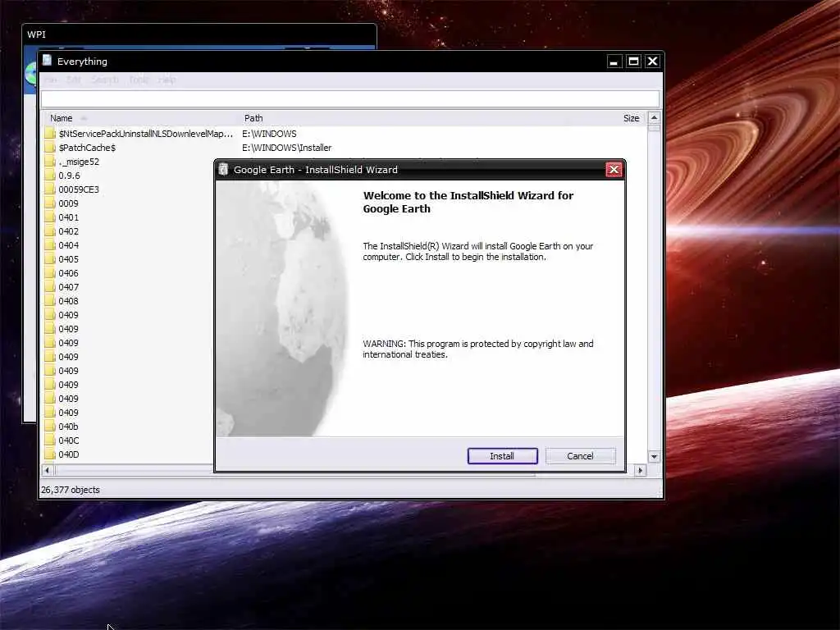Open the Edit menu in Everything
This screenshot has width=840, height=630.
coord(73,80)
